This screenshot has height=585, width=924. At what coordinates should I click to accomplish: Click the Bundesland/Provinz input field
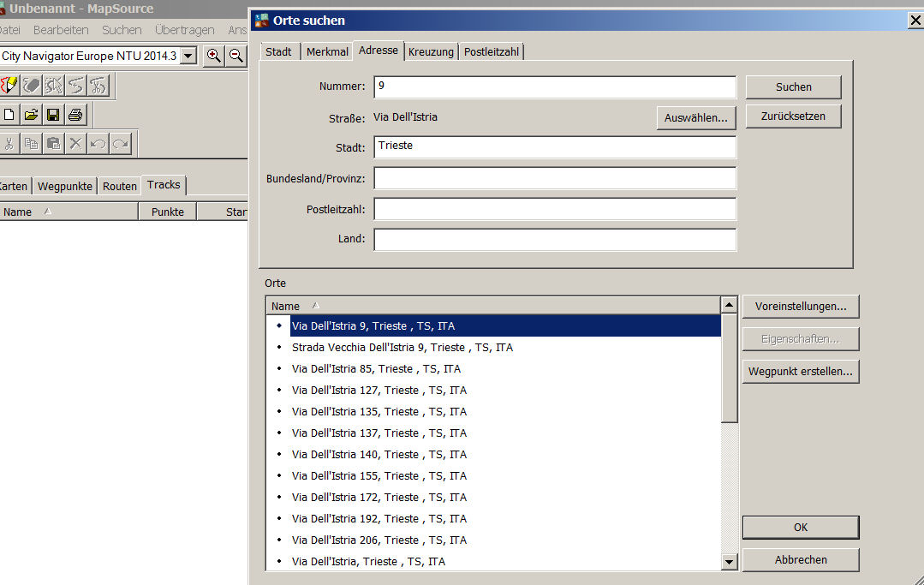[555, 178]
